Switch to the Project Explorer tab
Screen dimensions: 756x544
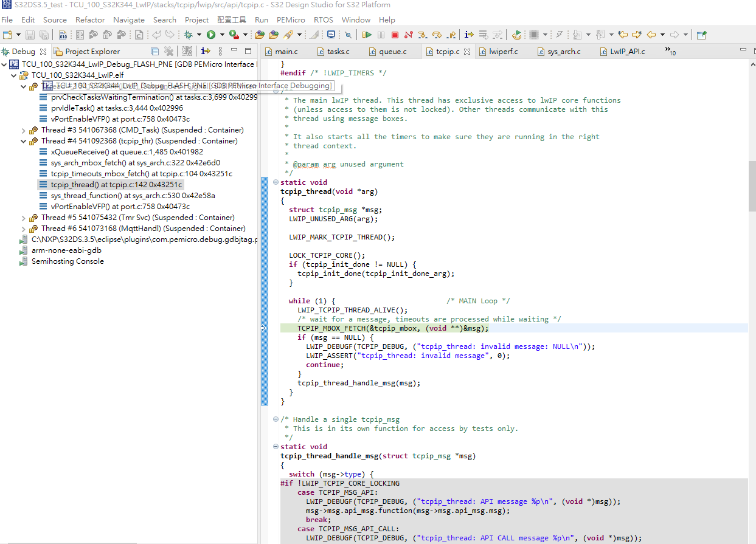(x=87, y=52)
